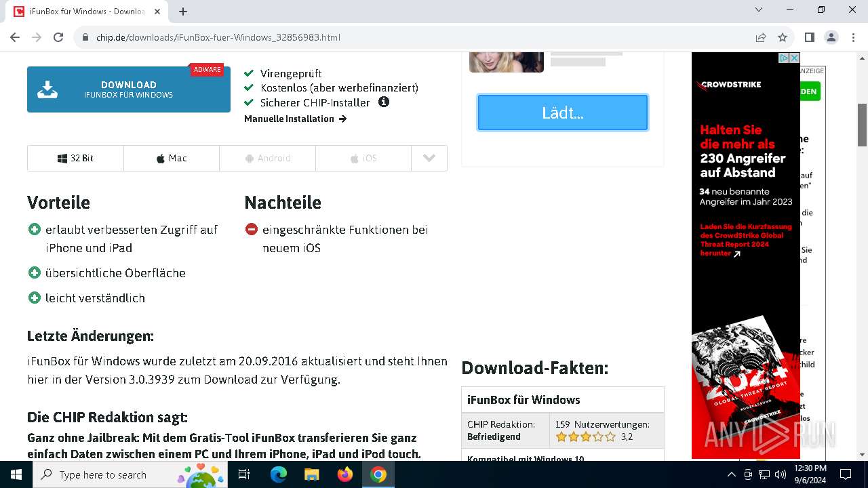Image resolution: width=868 pixels, height=488 pixels.
Task: Close the CrowdStrike ad
Action: tap(794, 58)
